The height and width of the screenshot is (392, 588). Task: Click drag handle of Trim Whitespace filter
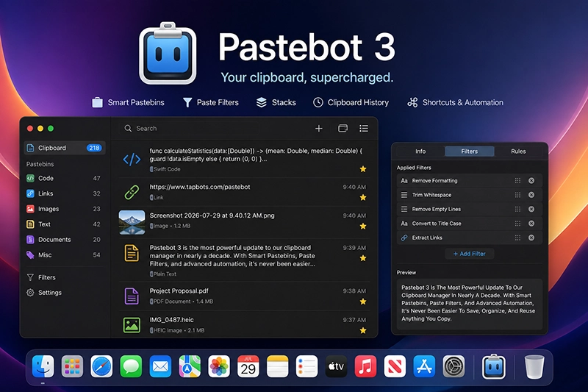518,195
